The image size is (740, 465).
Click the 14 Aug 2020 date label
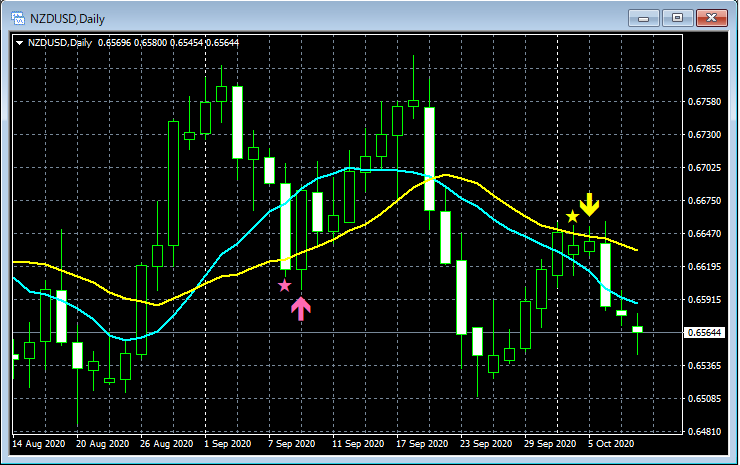[39, 444]
